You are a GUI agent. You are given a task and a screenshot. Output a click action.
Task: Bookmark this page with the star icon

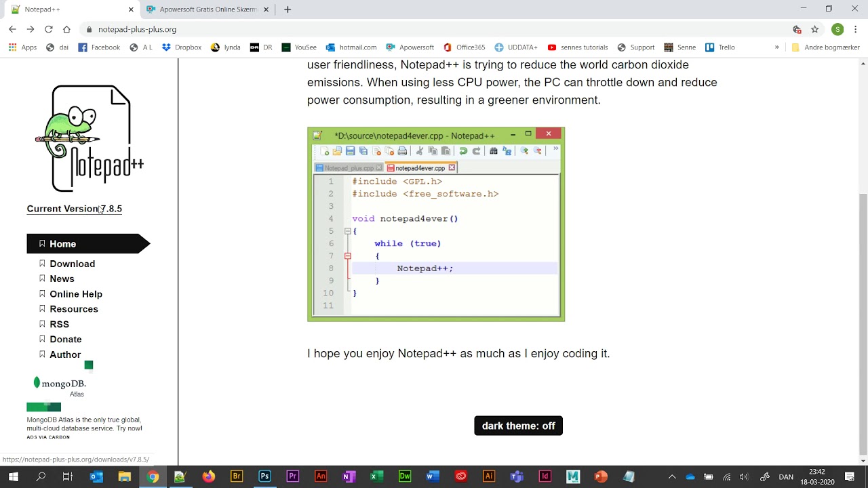(x=815, y=29)
